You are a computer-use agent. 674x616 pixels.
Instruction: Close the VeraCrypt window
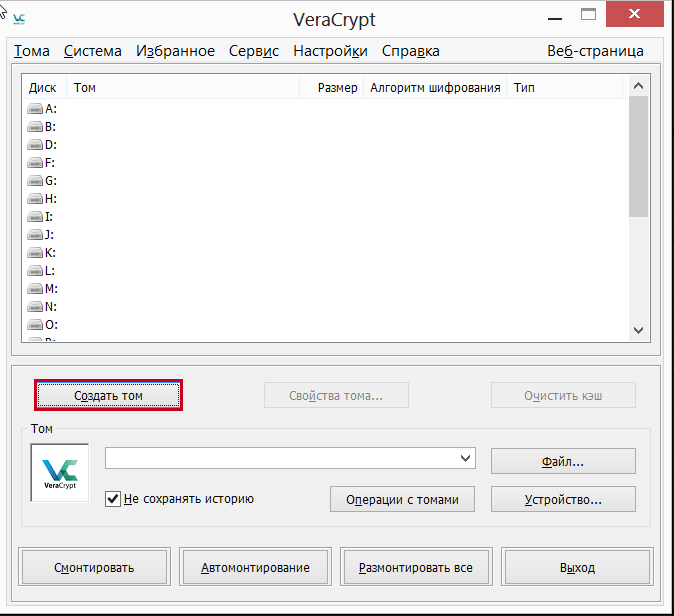634,15
